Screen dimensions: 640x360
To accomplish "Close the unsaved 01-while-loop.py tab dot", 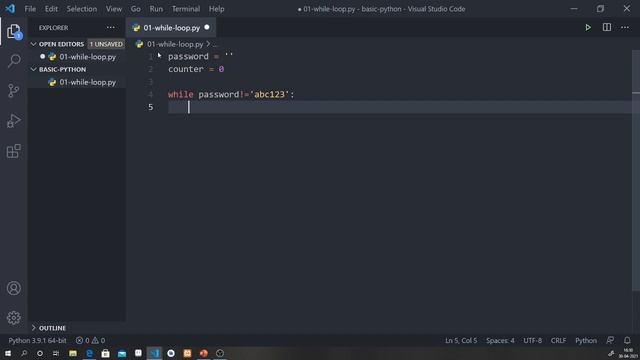I will [x=207, y=27].
